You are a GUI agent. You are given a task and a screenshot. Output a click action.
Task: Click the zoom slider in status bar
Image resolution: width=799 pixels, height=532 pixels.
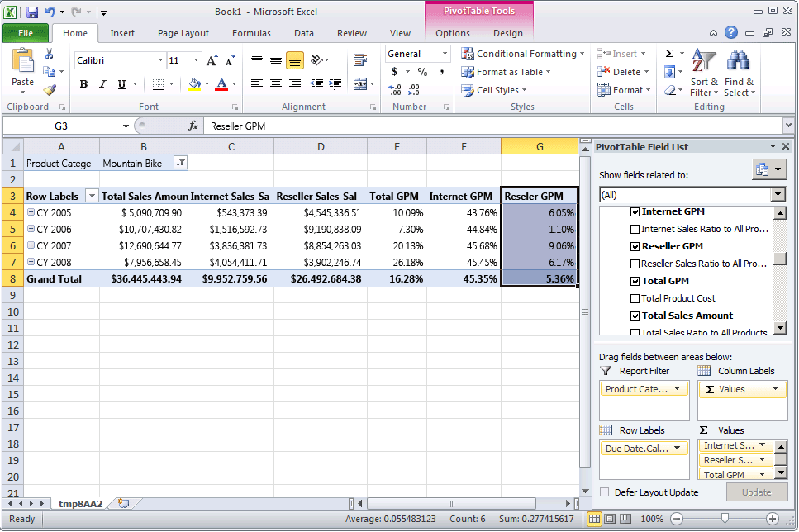coord(725,519)
